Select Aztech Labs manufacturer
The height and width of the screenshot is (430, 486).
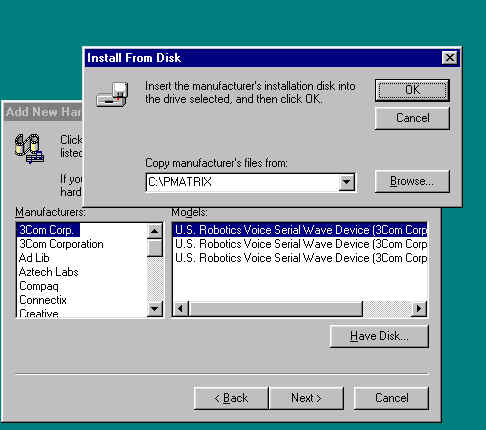[49, 272]
